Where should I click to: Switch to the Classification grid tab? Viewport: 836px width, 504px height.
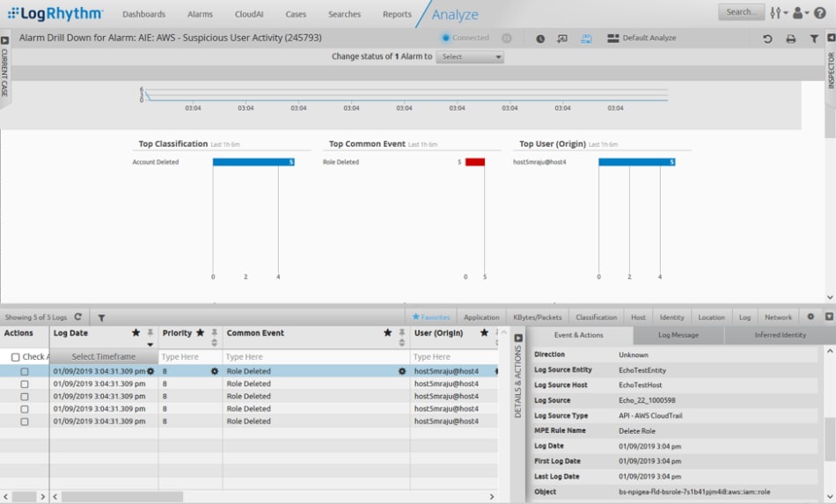click(596, 317)
